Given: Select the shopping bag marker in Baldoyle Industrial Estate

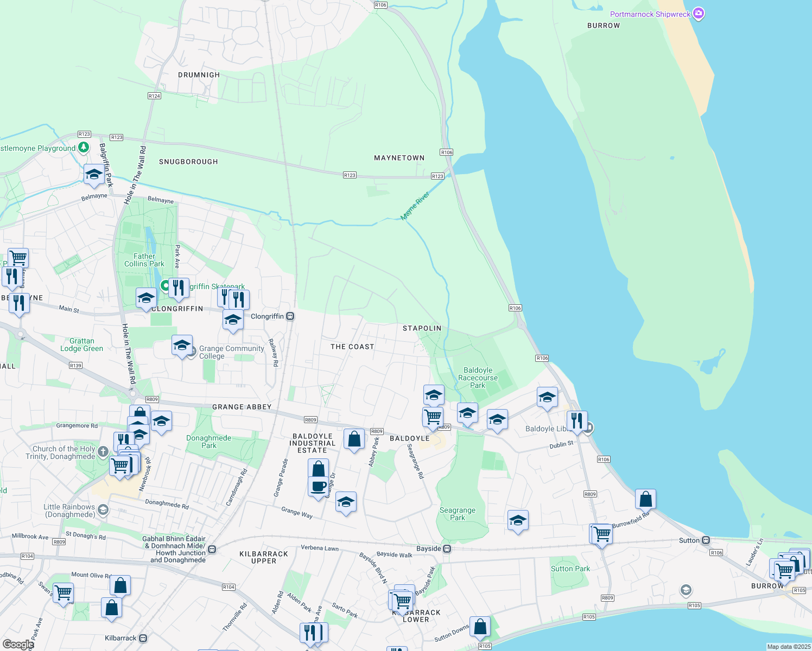Looking at the screenshot, I should (x=354, y=439).
